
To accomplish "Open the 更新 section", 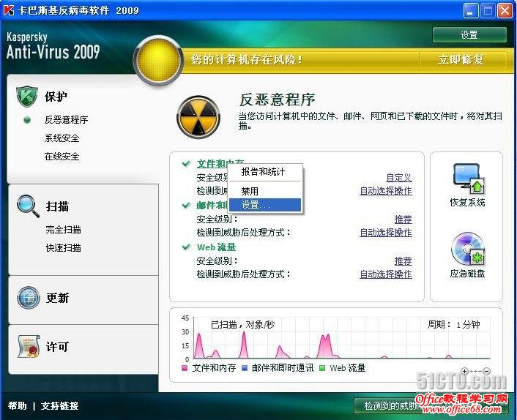I will [x=57, y=298].
